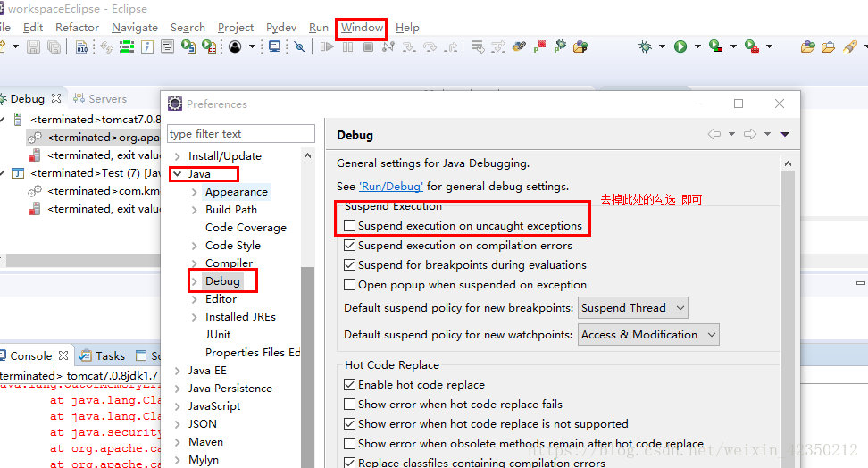Click the blue monitor toolbar icon
868x468 pixels.
click(x=274, y=47)
